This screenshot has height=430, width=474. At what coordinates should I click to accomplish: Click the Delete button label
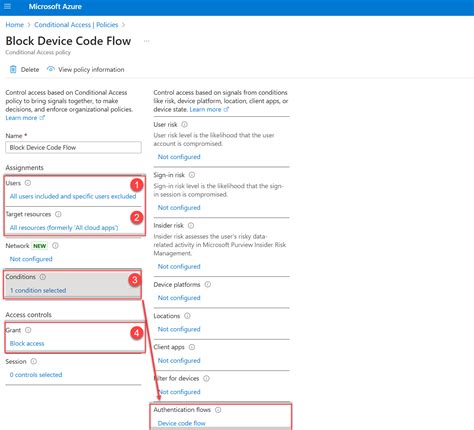[x=30, y=69]
